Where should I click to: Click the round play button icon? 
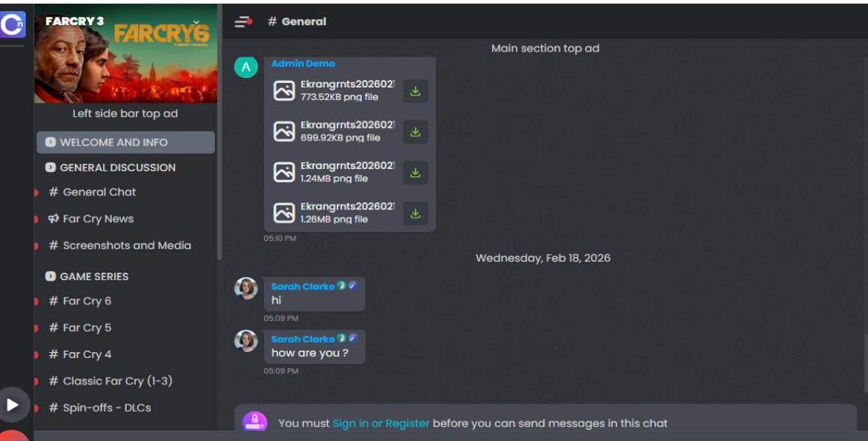tap(13, 405)
